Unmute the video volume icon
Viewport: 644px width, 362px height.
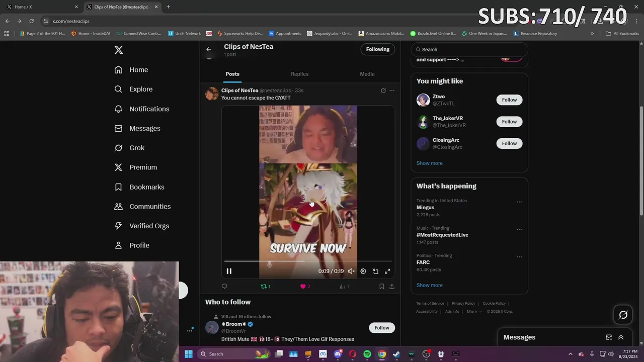(x=351, y=271)
